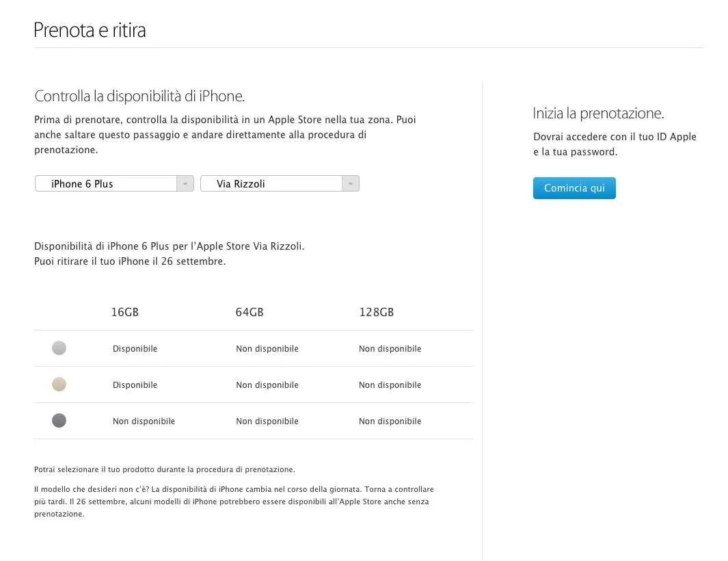Image resolution: width=728 pixels, height=561 pixels.
Task: Click the arrow of the store selector
Action: tap(351, 183)
